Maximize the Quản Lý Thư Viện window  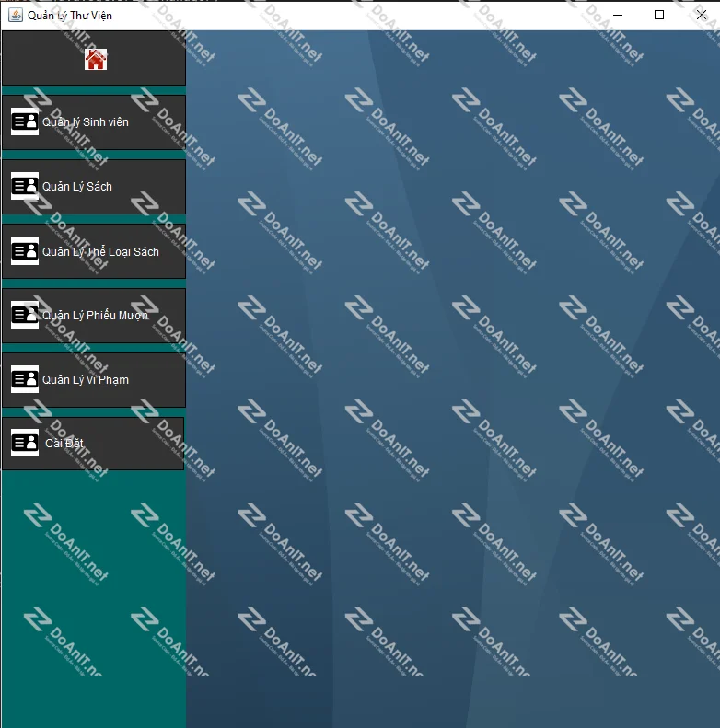(x=659, y=16)
